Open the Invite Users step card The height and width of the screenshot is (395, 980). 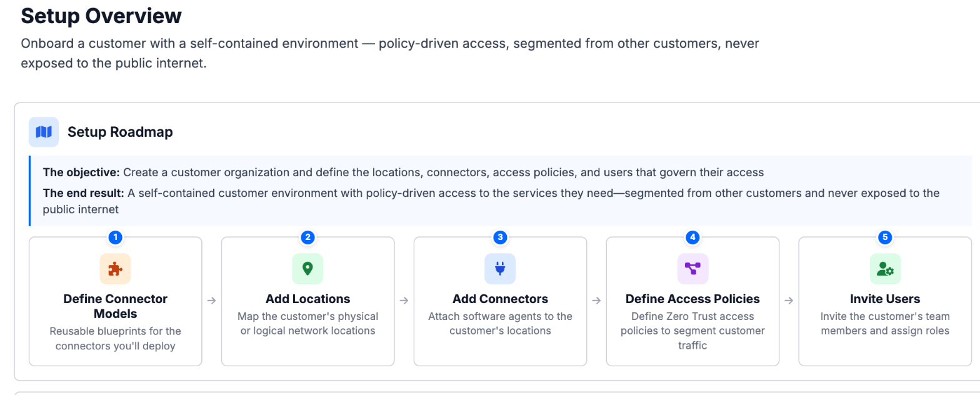click(885, 301)
